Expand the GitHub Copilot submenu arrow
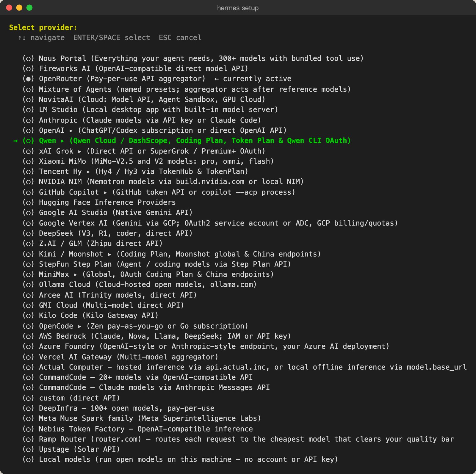The width and height of the screenshot is (476, 474). (x=105, y=192)
